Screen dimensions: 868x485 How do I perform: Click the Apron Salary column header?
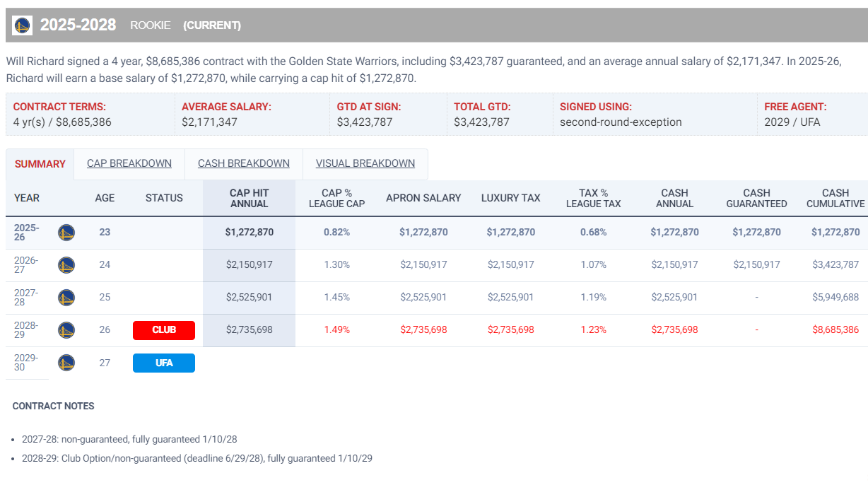point(423,198)
